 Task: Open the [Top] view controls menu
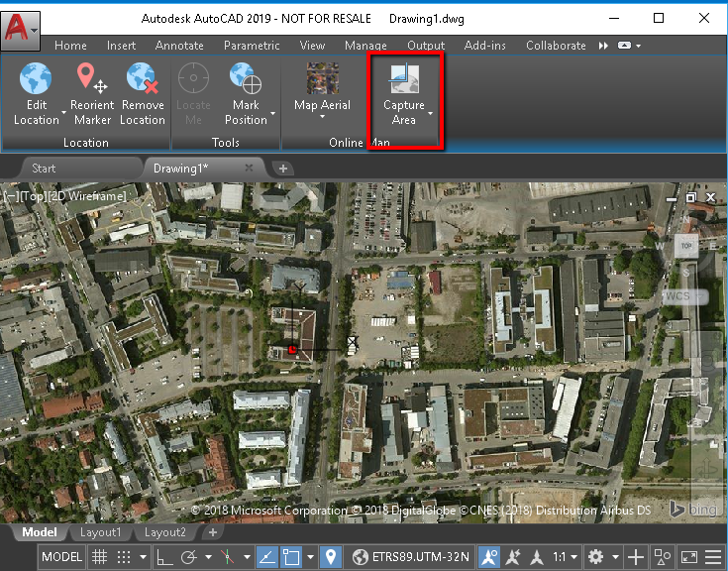pyautogui.click(x=34, y=196)
